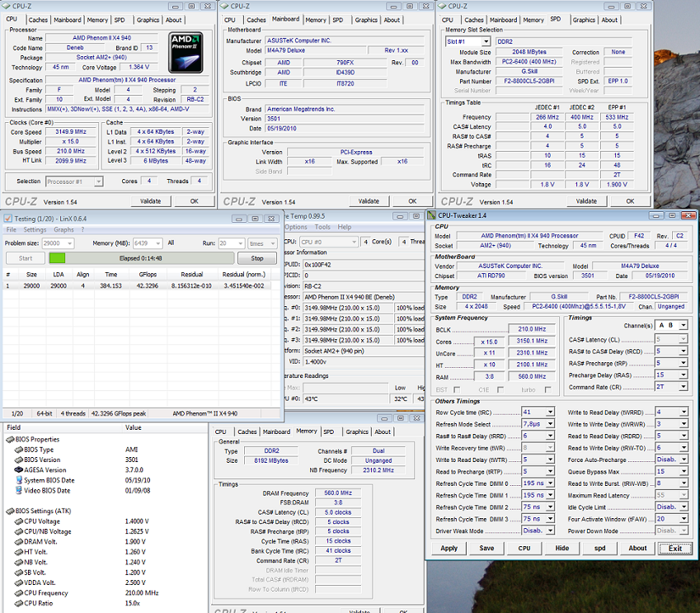The image size is (700, 613).
Task: Click the icon next to BIOS Type
Action: click(19, 450)
